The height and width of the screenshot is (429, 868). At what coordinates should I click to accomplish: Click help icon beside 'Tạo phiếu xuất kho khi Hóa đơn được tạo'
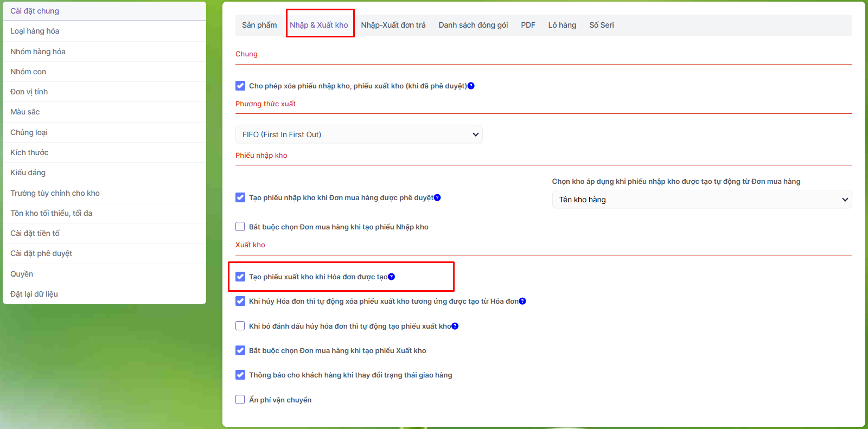[x=392, y=277]
